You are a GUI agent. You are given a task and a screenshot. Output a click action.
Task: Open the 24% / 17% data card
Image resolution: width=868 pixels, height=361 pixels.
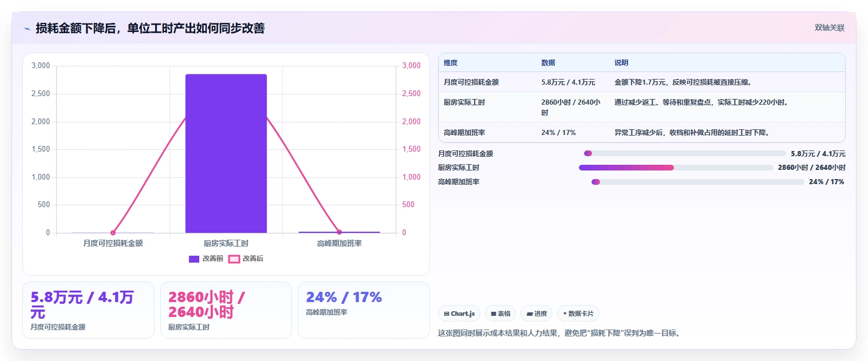click(364, 310)
